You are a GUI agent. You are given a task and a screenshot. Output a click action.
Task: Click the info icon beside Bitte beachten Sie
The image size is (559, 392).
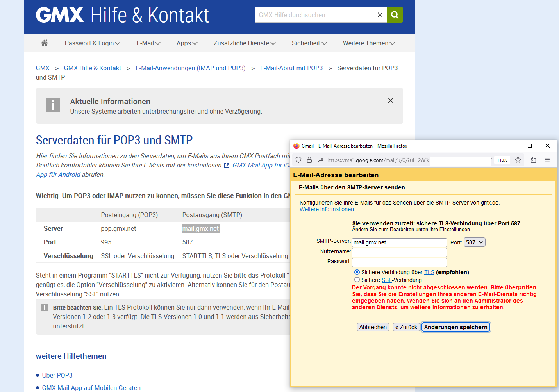point(45,307)
